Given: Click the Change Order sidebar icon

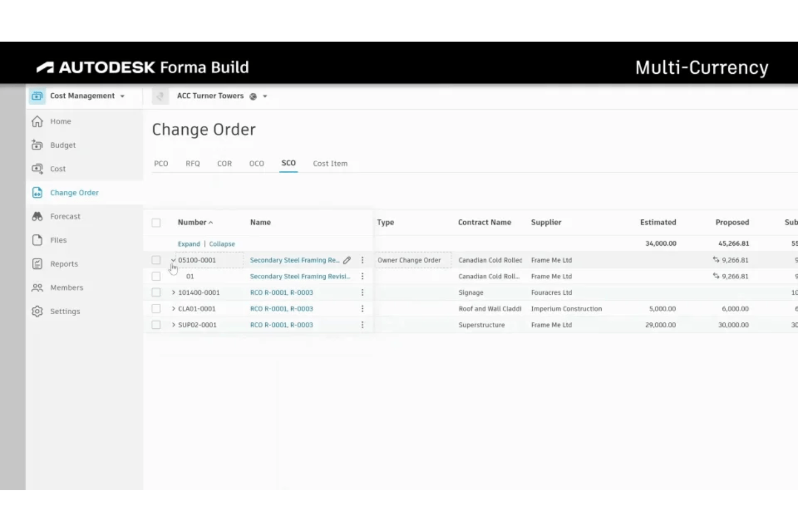Looking at the screenshot, I should tap(37, 192).
